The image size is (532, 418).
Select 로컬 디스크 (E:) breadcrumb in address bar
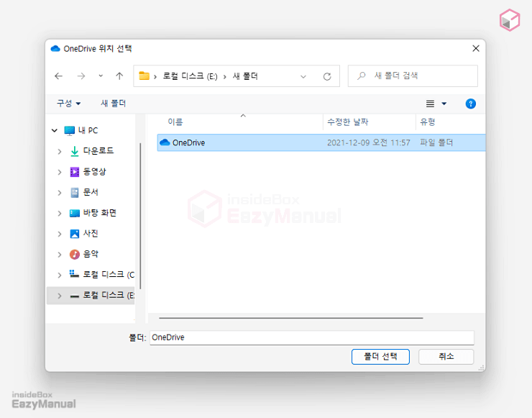pyautogui.click(x=190, y=76)
